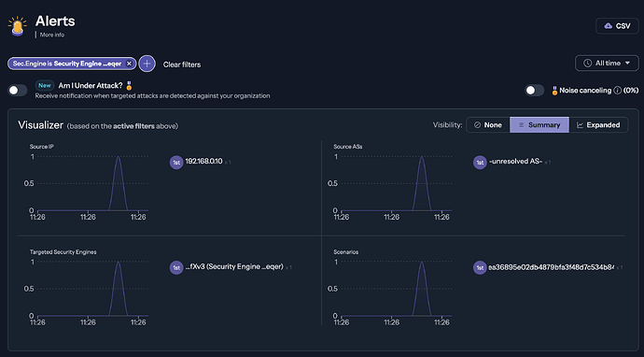Open the More info link
This screenshot has width=644, height=357.
[52, 35]
